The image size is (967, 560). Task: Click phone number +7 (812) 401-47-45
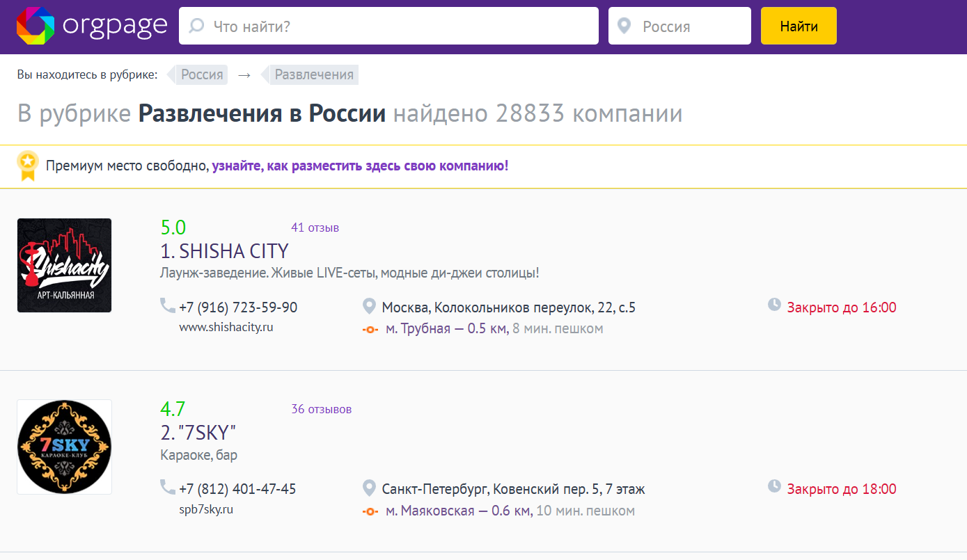[x=237, y=489]
